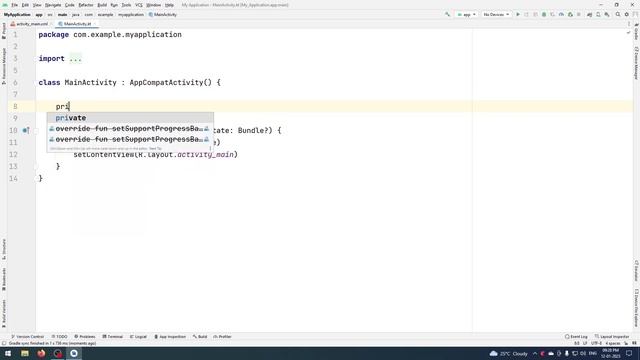Screen dimensions: 640x360
Task: Open the Resource Manager side panel
Action: (x=4, y=66)
